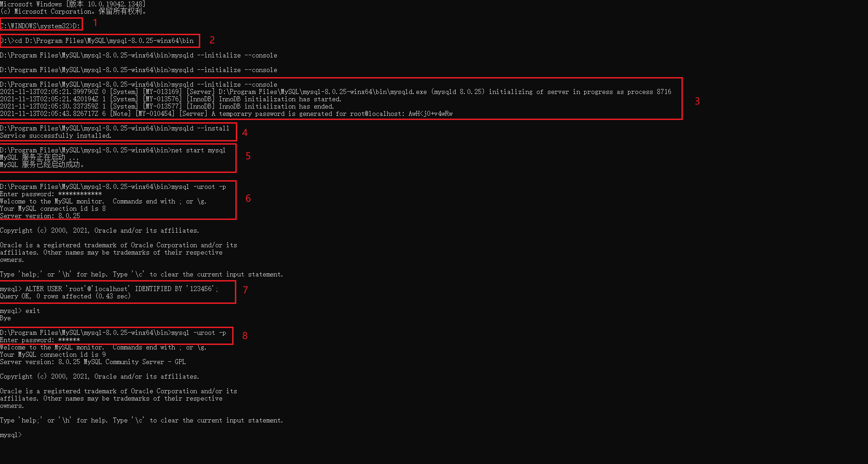Click the red box labeled 1
This screenshot has width=868, height=464.
(x=41, y=25)
